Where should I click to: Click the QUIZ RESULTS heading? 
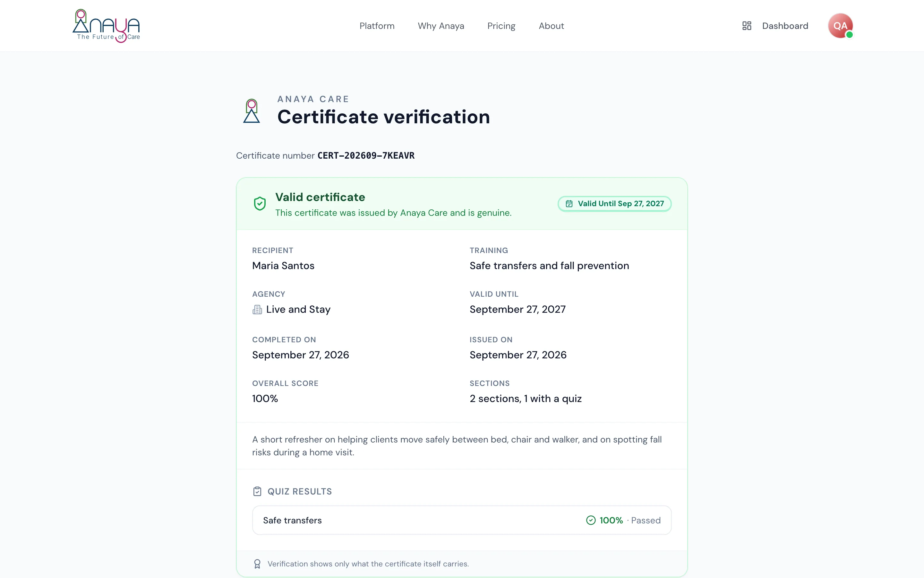click(299, 491)
